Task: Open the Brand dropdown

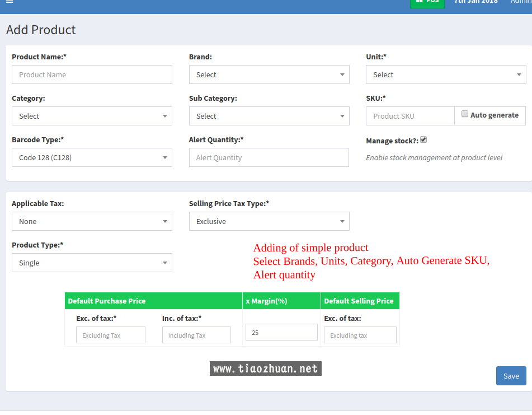Action: click(x=269, y=74)
